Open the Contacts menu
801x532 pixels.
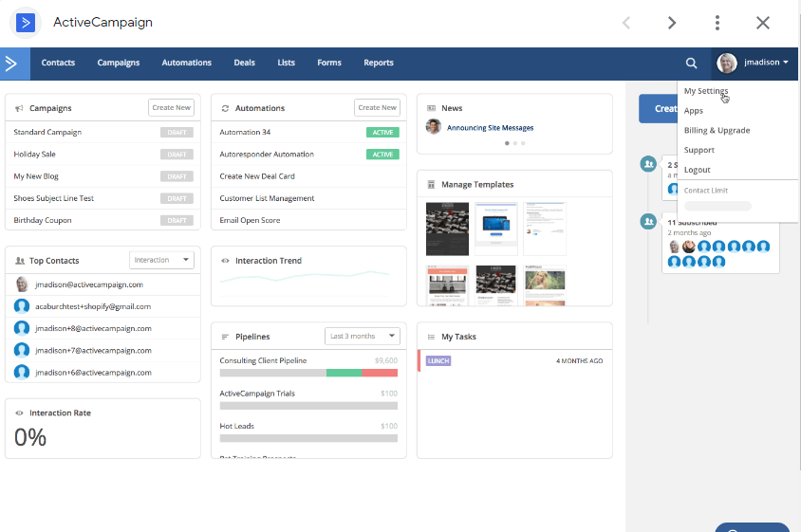58,63
